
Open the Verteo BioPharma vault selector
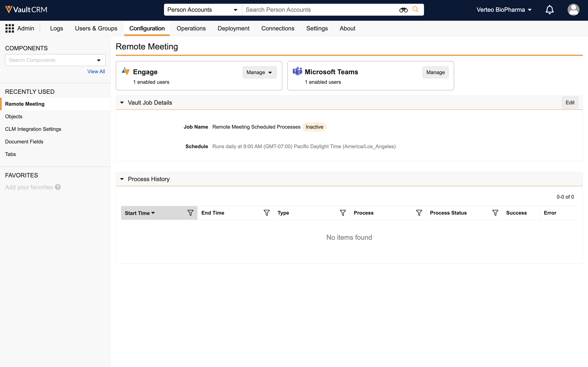tap(504, 10)
